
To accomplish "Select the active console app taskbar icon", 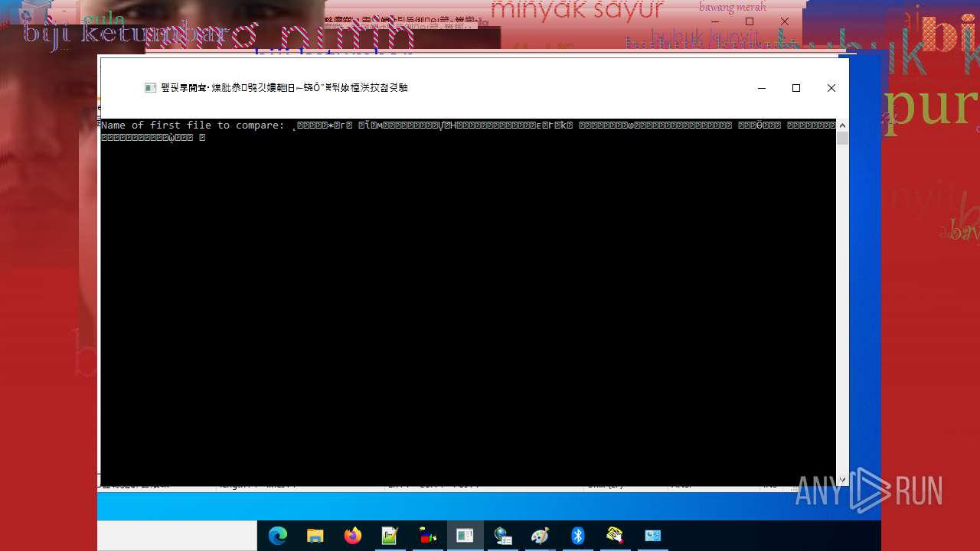I will [465, 536].
